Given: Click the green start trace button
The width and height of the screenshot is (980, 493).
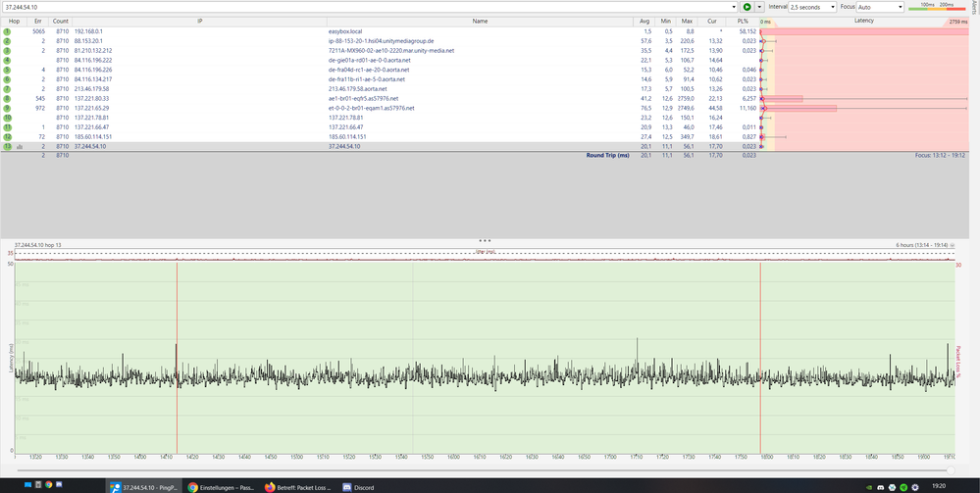Looking at the screenshot, I should [x=747, y=7].
